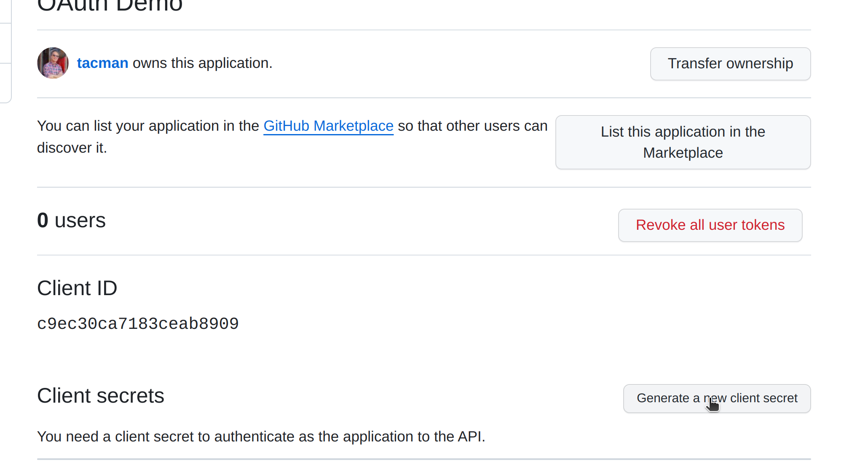The height and width of the screenshot is (476, 868).
Task: Click the 'discover it.' text line
Action: (x=72, y=148)
